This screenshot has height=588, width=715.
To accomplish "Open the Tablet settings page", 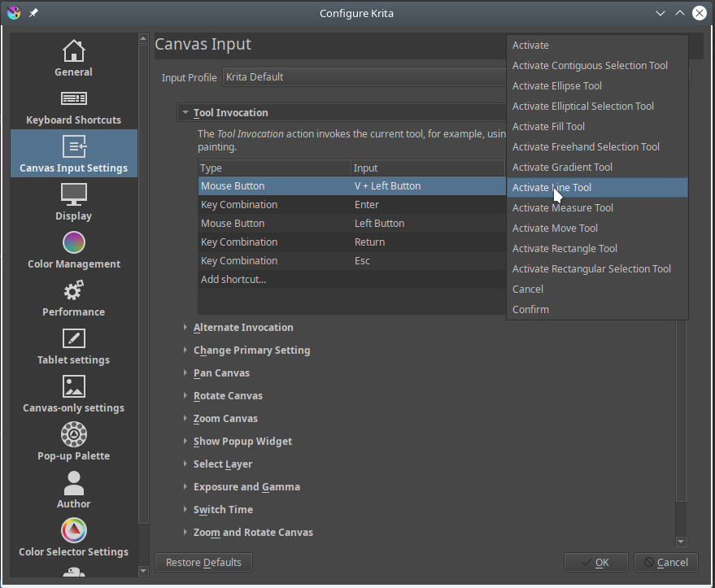I will (x=73, y=346).
